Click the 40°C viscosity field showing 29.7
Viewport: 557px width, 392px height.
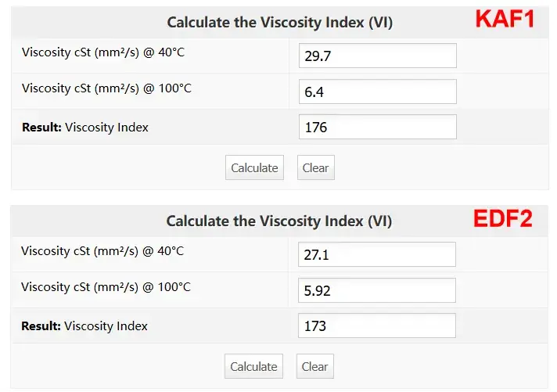(x=377, y=56)
